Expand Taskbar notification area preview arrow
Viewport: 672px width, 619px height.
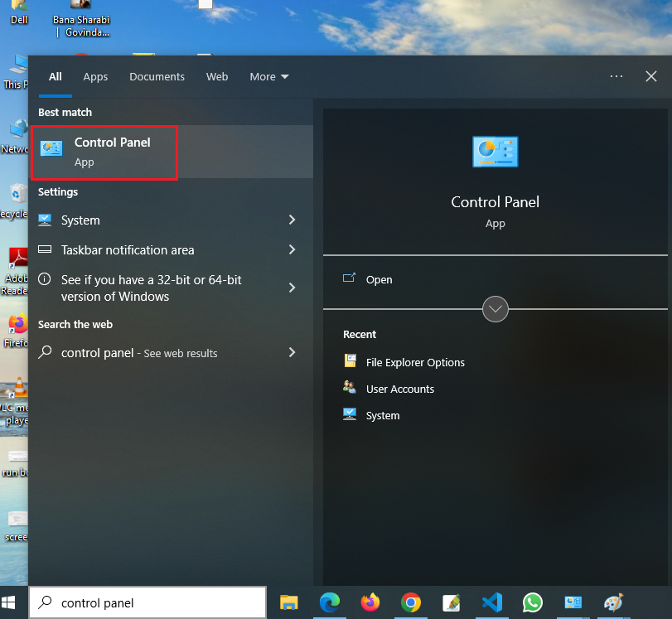point(292,249)
